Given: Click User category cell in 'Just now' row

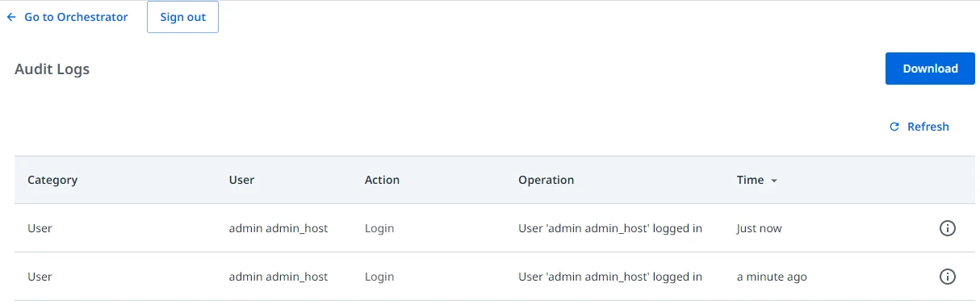Looking at the screenshot, I should pyautogui.click(x=40, y=228).
